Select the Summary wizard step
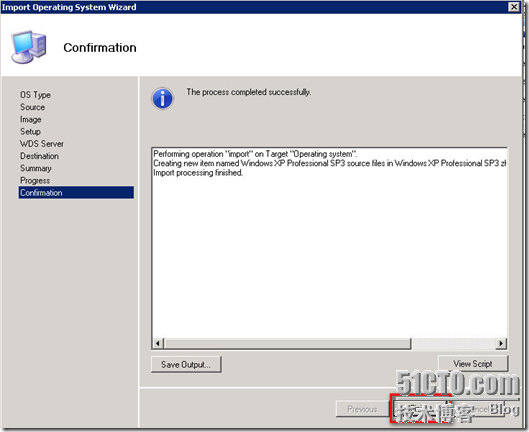The width and height of the screenshot is (529, 432). 36,168
